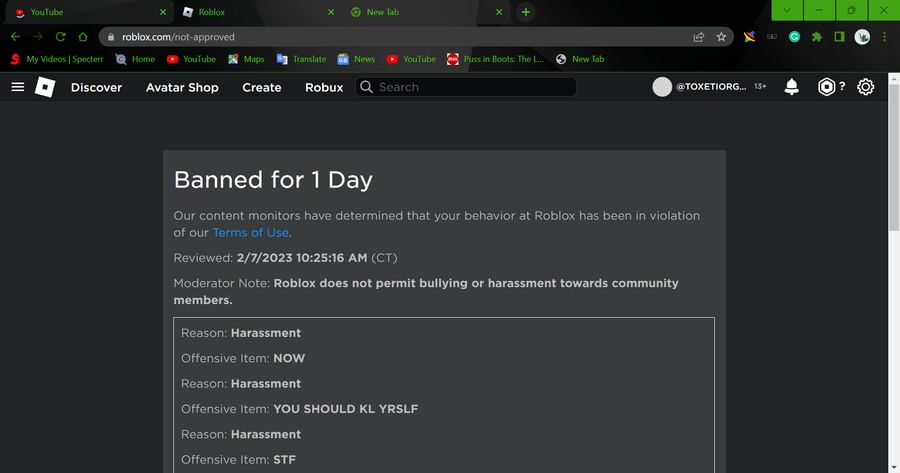Screen dimensions: 900x473
Task: Open Robux in Roblox navigation
Action: [324, 87]
